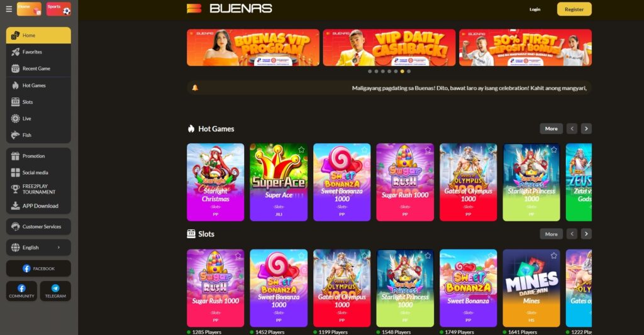Click the notification bell icon
Viewport: 644px width, 335px height.
[195, 88]
